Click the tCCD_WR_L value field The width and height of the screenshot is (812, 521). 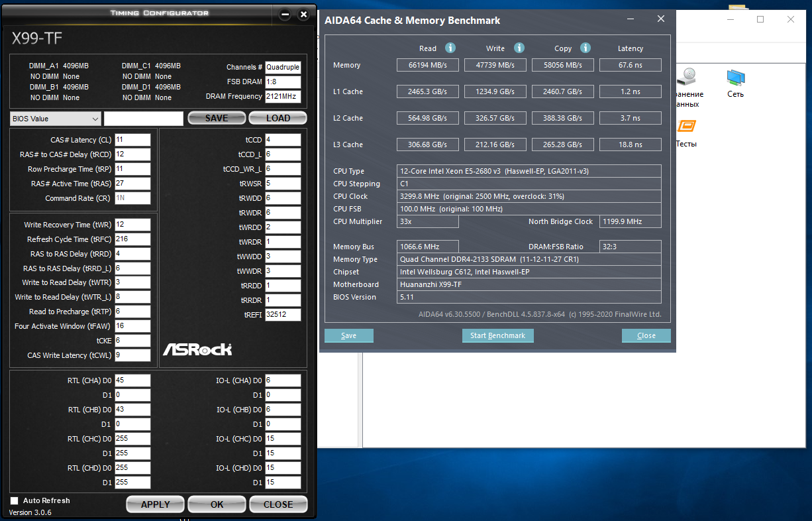[x=283, y=169]
